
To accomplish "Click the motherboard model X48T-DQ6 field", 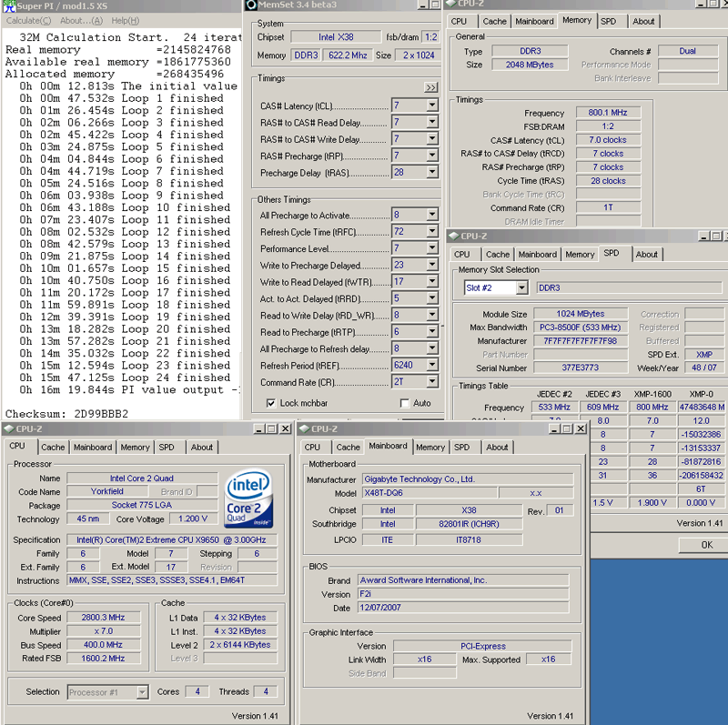I will (429, 493).
